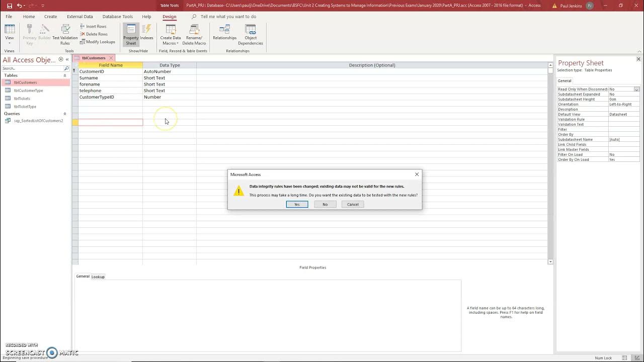Screen dimensions: 644x362
Task: Close the Microsoft Access dialog with X
Action: tap(417, 174)
